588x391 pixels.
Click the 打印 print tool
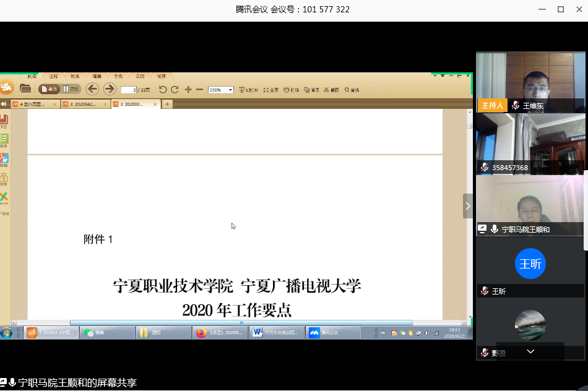(x=292, y=90)
